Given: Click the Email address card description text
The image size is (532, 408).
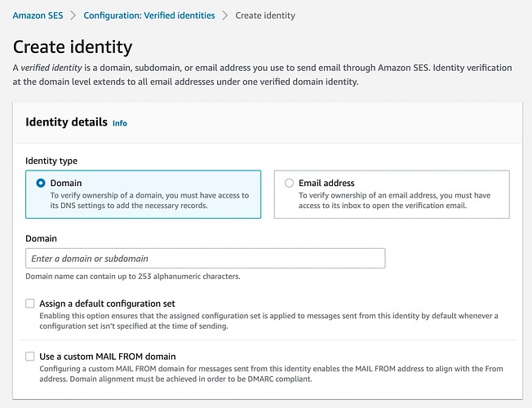Looking at the screenshot, I should pyautogui.click(x=395, y=200).
